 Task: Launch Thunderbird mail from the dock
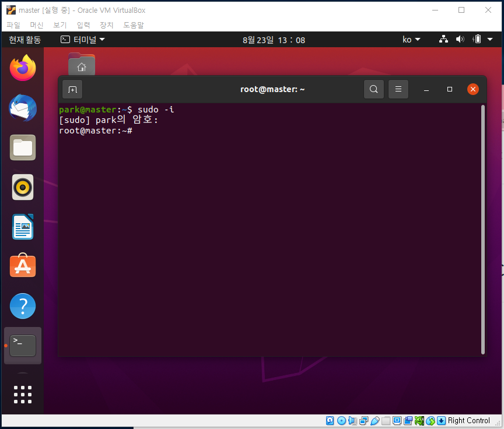pyautogui.click(x=23, y=108)
